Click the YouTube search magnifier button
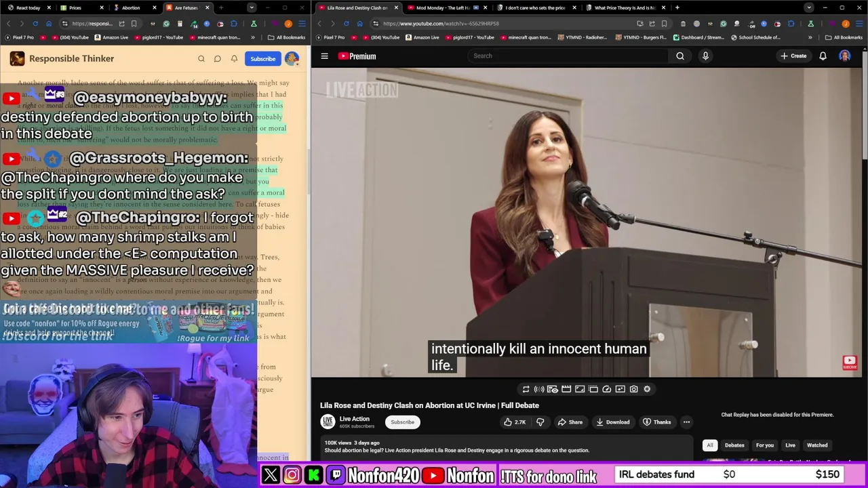 pyautogui.click(x=680, y=56)
